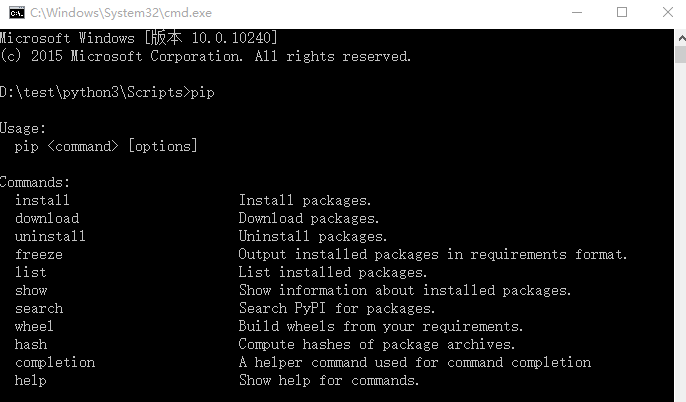
Task: Click the 'search' command text
Action: pyautogui.click(x=38, y=308)
